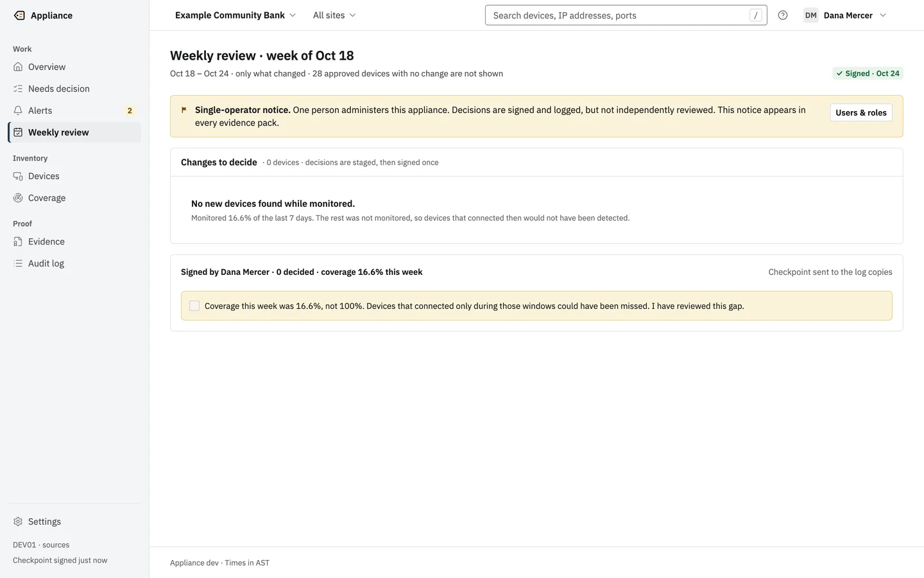Click the Appliance logo icon
This screenshot has height=578, width=924.
(x=19, y=15)
